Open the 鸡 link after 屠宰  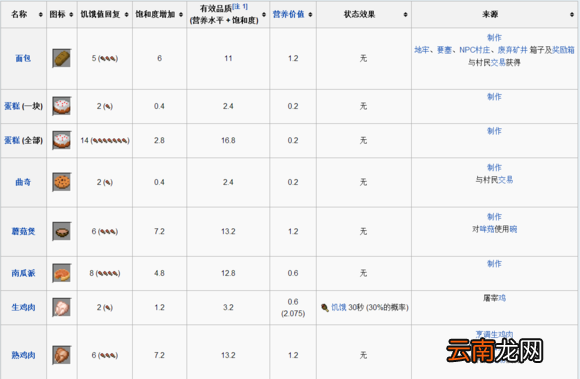[x=502, y=298]
